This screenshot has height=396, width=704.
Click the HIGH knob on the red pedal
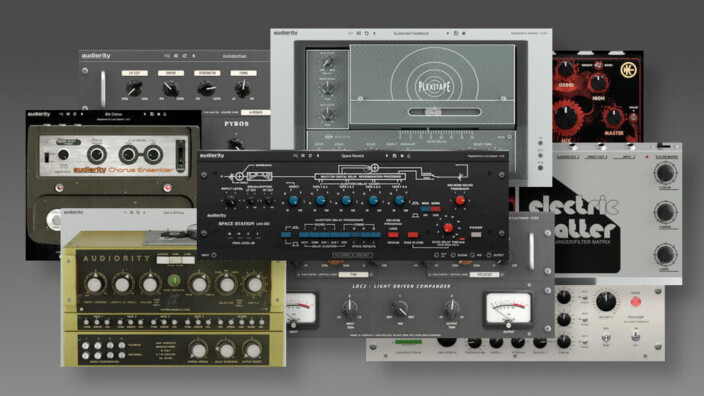598,83
